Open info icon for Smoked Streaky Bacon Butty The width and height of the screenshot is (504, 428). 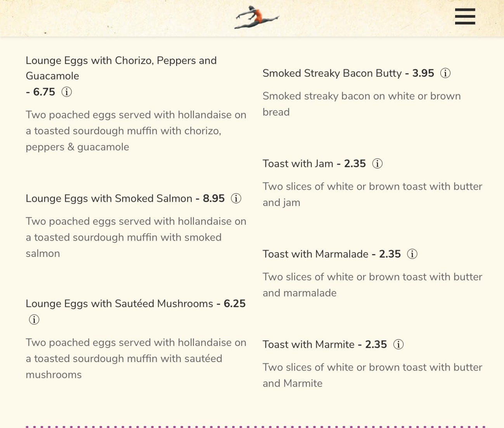pos(445,73)
